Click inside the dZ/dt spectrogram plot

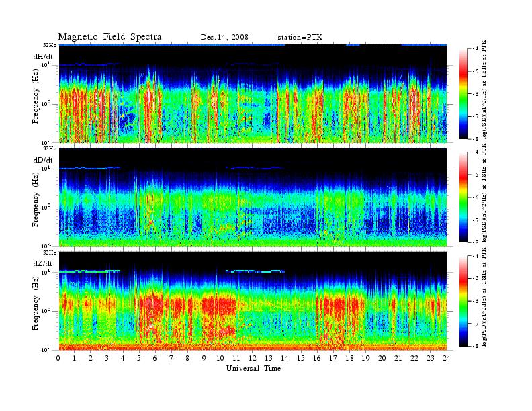(x=253, y=301)
